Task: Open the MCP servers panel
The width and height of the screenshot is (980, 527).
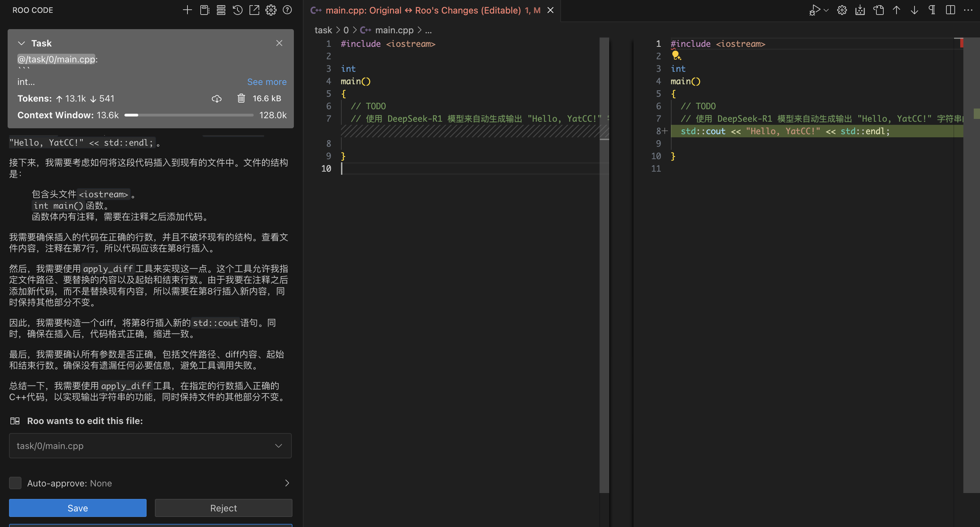Action: click(x=221, y=10)
